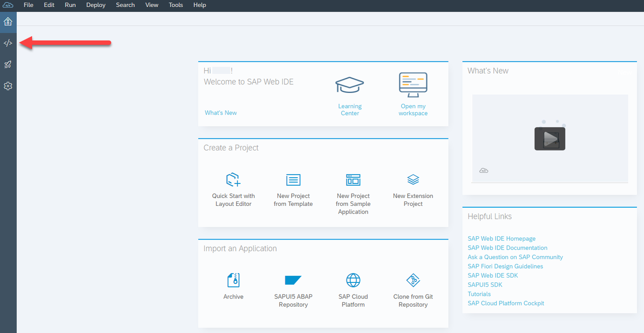Open the Development code perspective icon

pyautogui.click(x=8, y=43)
